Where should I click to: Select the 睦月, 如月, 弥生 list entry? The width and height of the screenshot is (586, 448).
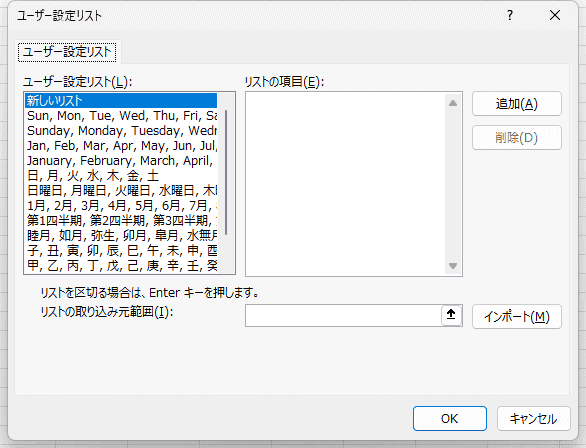[121, 235]
